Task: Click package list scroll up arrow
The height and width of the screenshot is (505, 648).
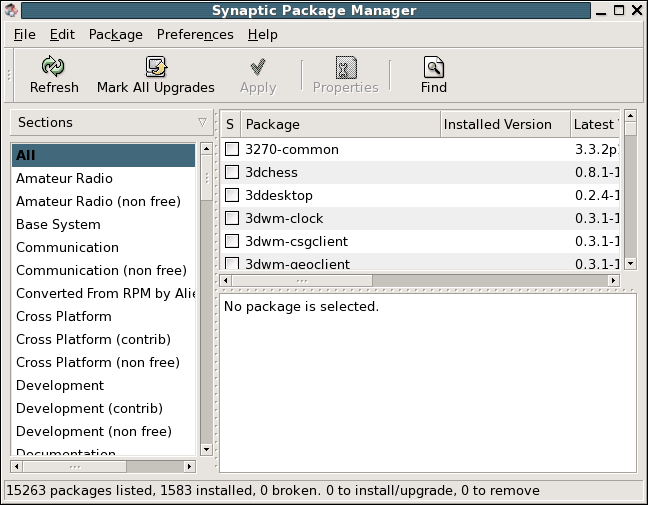Action: [x=630, y=116]
